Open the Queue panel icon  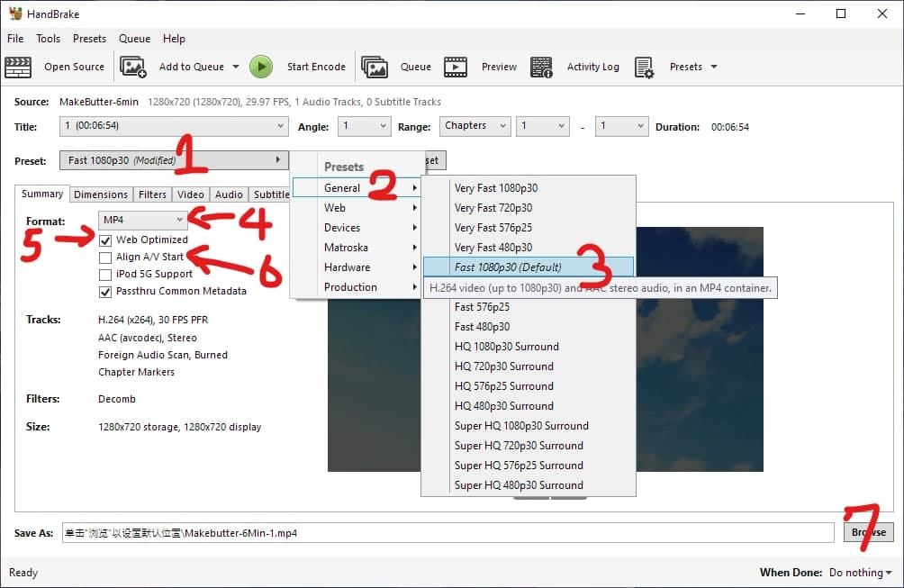(x=375, y=67)
